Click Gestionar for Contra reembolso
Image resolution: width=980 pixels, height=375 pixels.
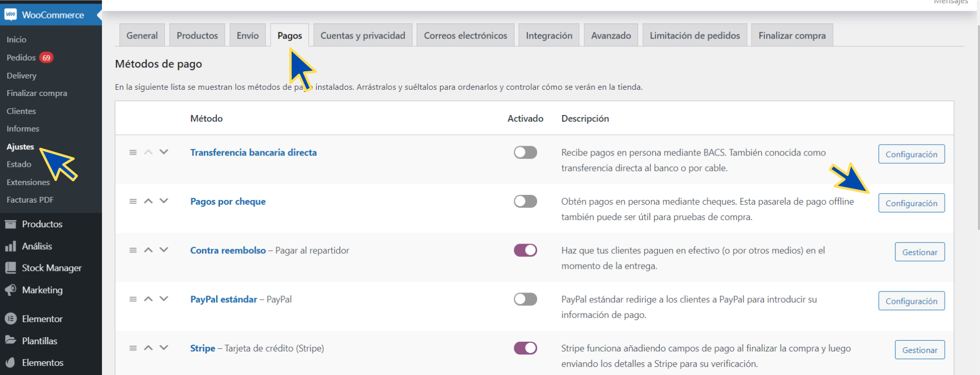pos(920,252)
